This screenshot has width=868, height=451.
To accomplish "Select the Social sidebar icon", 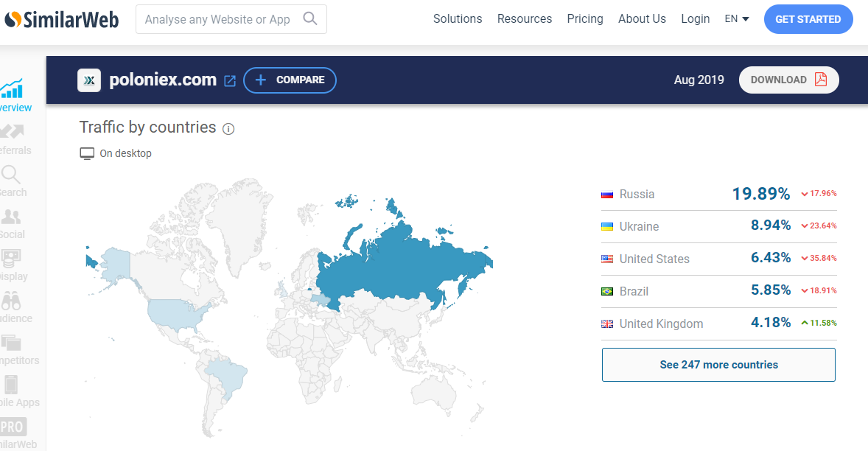I will click(x=11, y=217).
